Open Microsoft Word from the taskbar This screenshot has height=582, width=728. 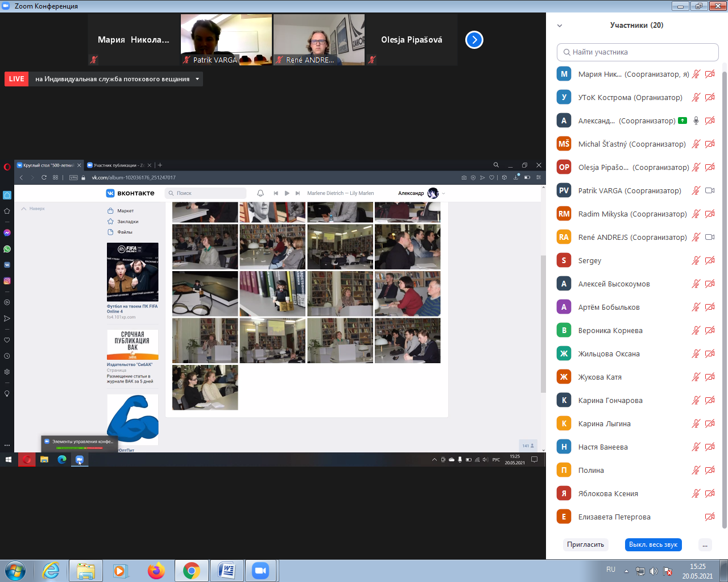click(226, 570)
